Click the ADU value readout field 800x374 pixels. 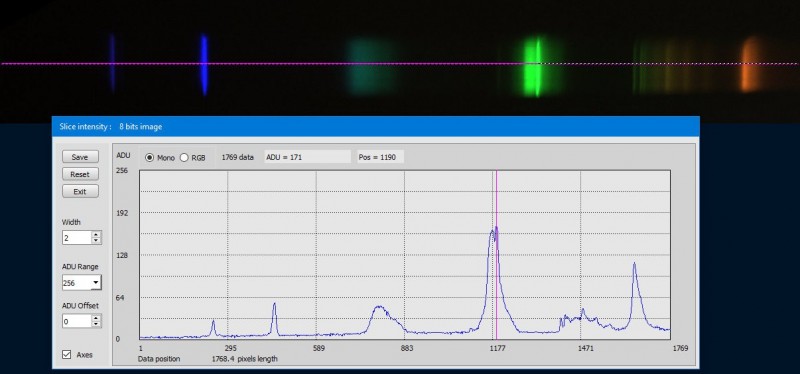(307, 157)
